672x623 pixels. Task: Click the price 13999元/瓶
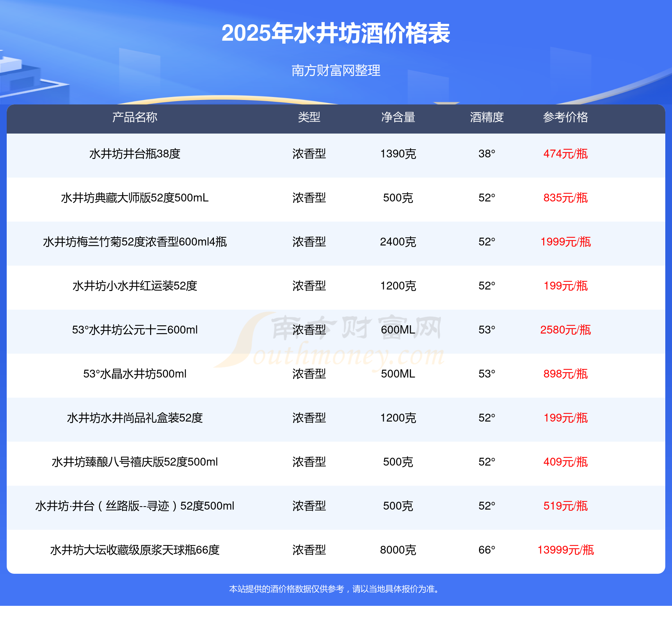tap(566, 550)
